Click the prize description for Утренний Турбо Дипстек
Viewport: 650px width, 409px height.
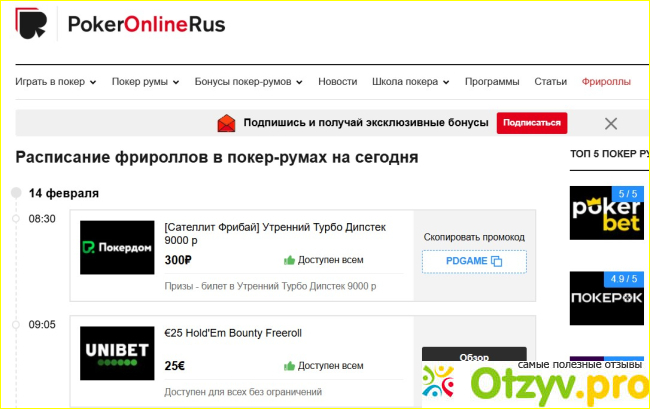click(x=270, y=286)
